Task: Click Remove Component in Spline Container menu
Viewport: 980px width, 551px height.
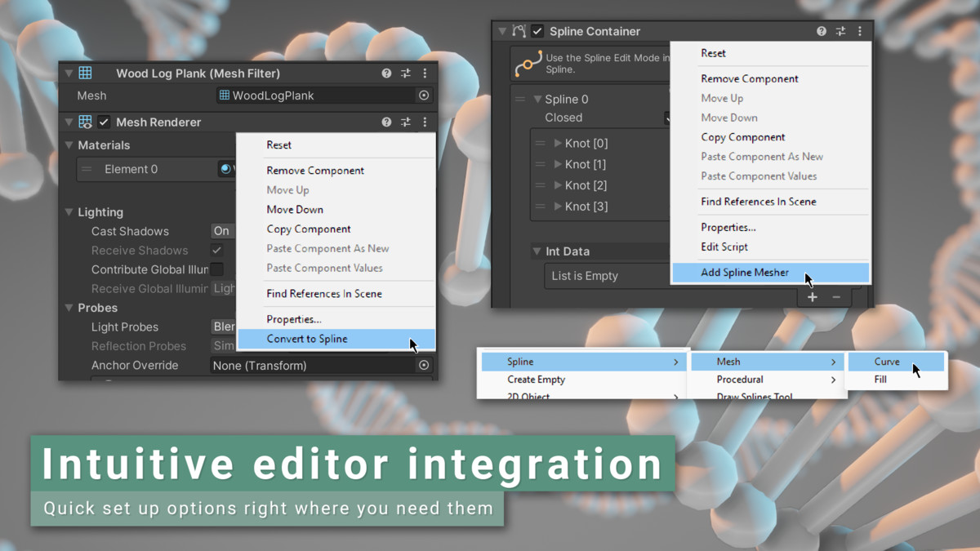Action: [750, 79]
